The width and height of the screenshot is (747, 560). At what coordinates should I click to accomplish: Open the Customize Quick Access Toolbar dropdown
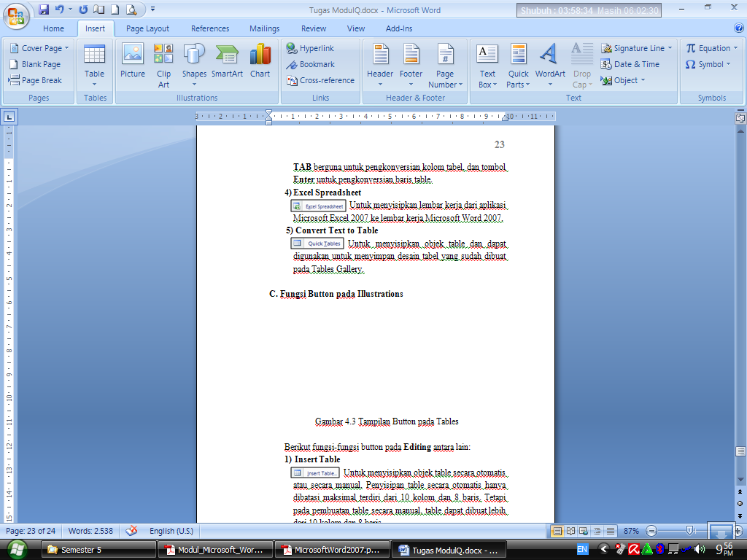[153, 9]
